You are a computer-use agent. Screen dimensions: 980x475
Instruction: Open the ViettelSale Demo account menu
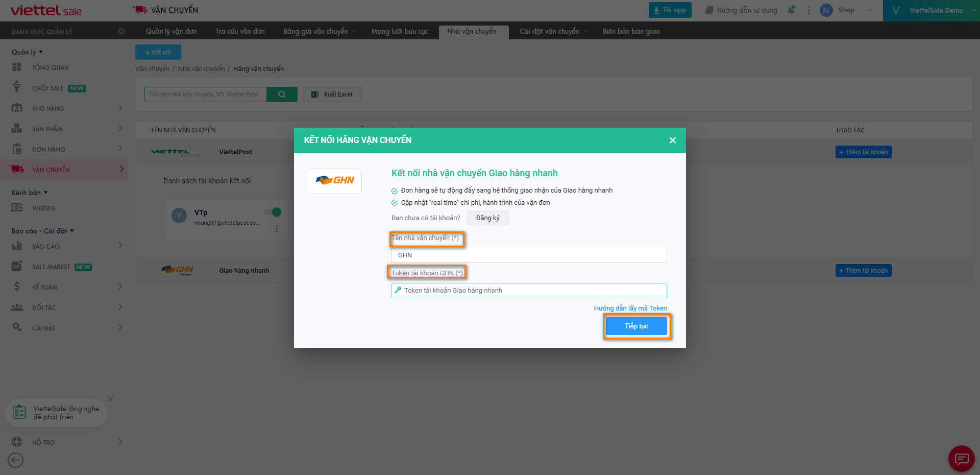931,10
